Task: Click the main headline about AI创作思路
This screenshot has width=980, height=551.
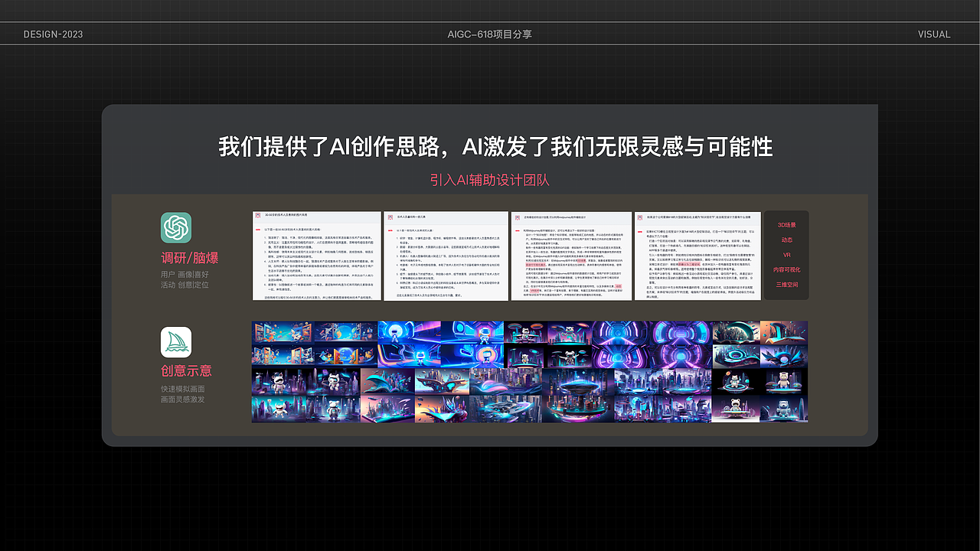Action: 495,146
